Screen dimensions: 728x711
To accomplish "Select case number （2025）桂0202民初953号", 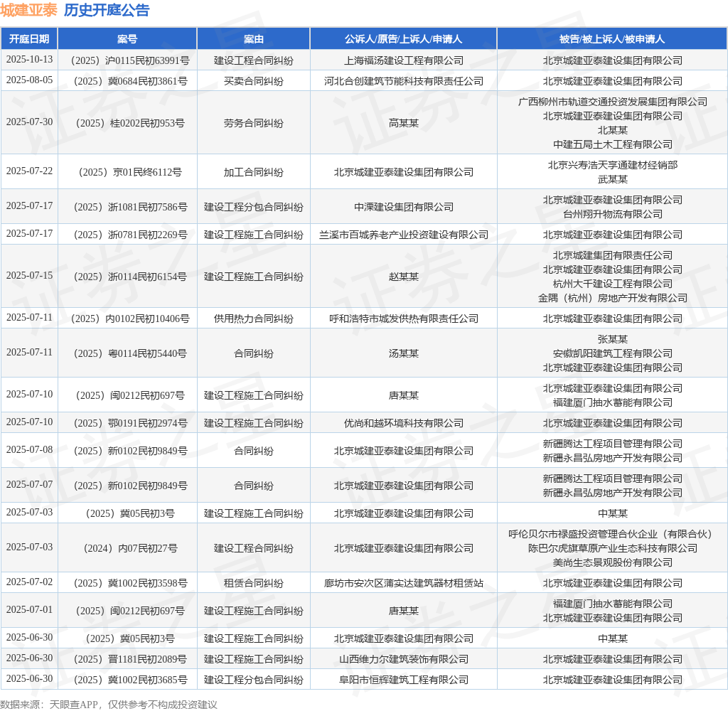I will pos(127,123).
